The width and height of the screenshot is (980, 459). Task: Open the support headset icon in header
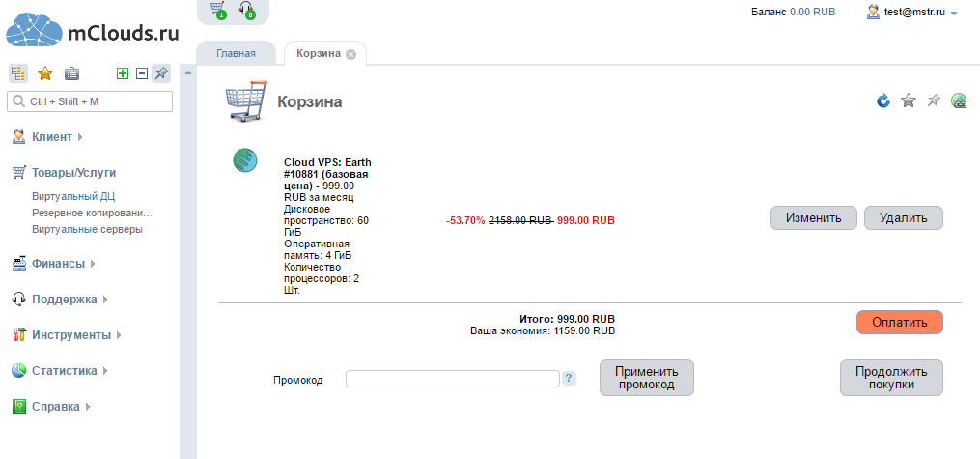coord(247,10)
